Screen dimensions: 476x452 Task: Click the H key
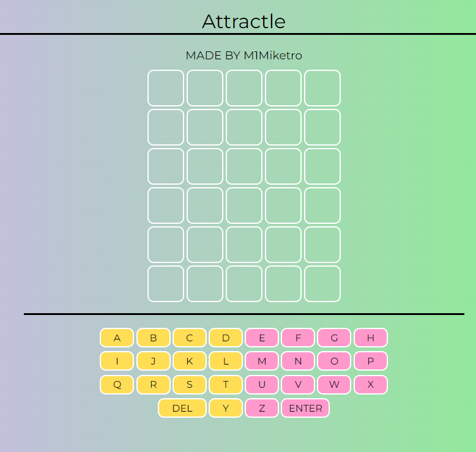click(371, 338)
